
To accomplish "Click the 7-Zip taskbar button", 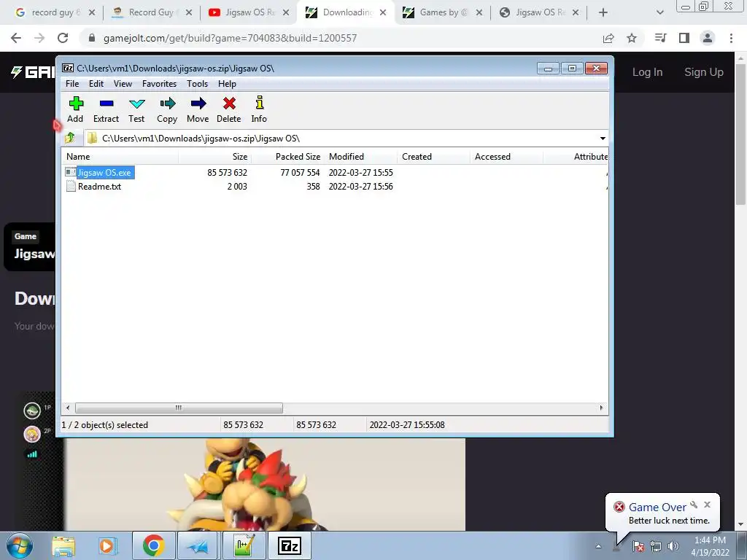I will click(290, 545).
